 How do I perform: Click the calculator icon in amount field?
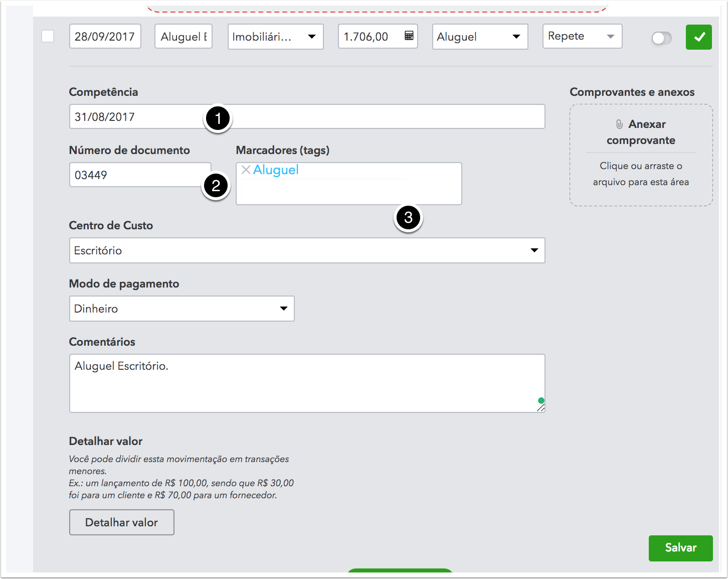click(409, 36)
